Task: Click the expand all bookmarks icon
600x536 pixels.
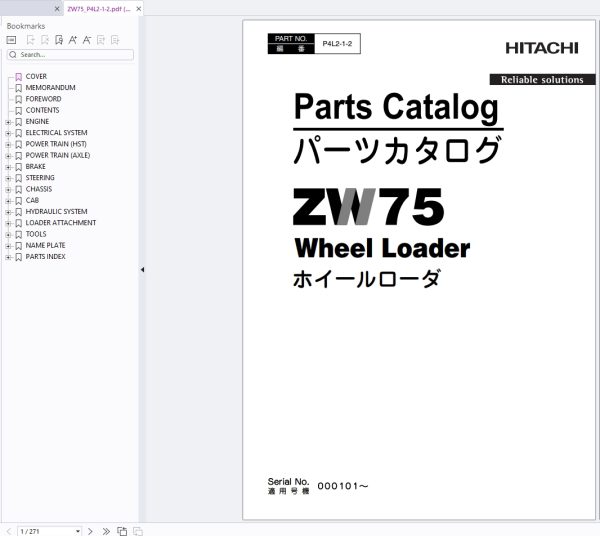Action: [x=101, y=40]
